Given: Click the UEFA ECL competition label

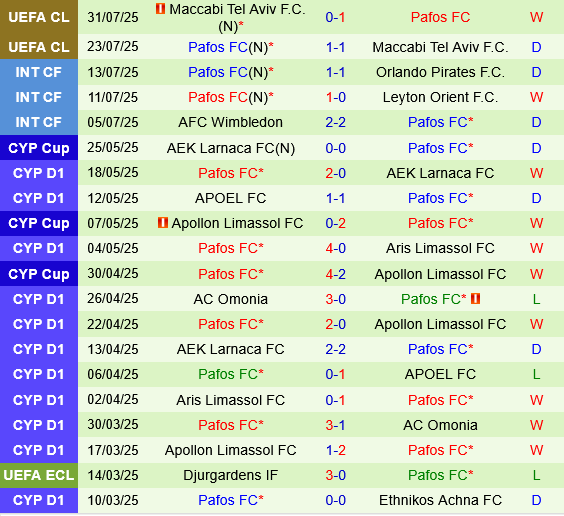Looking at the screenshot, I should tap(39, 475).
